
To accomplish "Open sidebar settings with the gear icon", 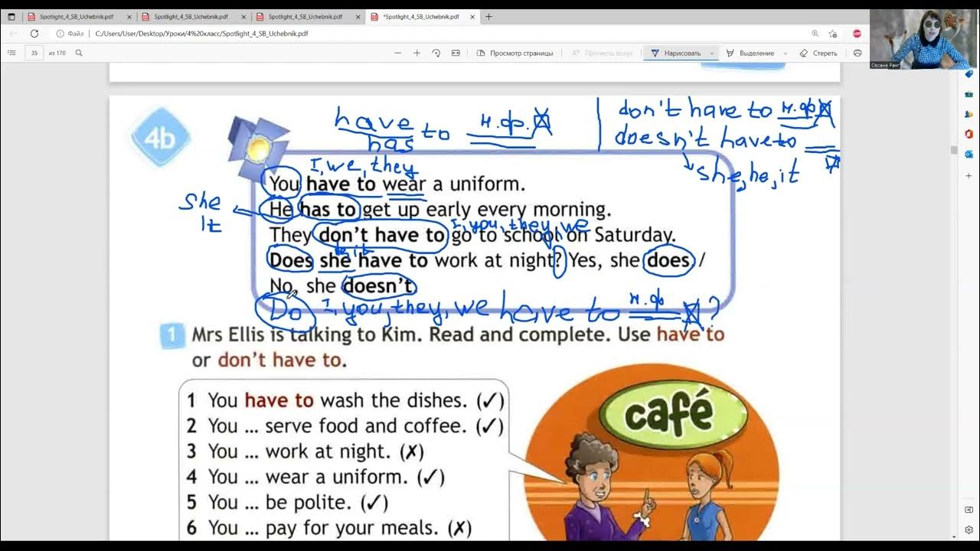I will click(969, 530).
